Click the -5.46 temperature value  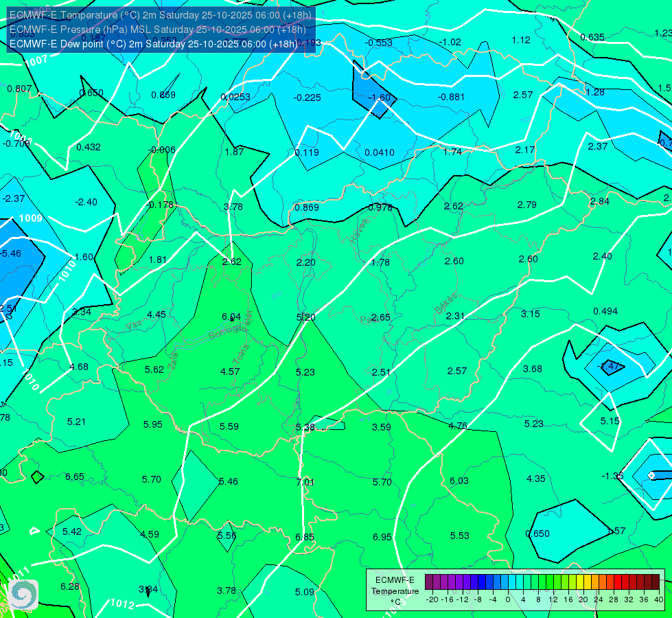point(10,253)
